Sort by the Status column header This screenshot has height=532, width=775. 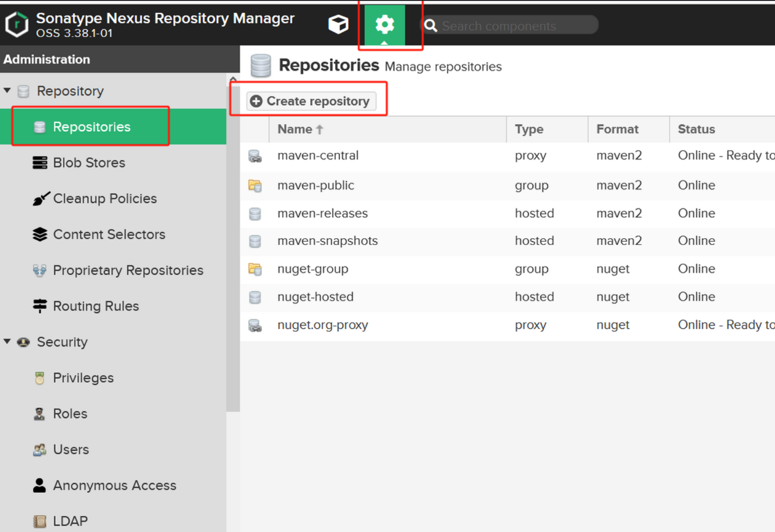click(722, 129)
